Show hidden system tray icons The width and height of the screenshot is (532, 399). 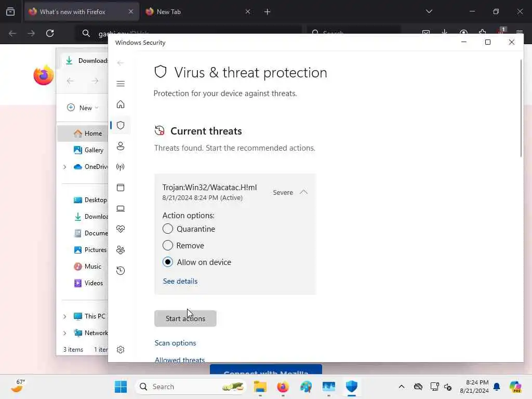(402, 387)
